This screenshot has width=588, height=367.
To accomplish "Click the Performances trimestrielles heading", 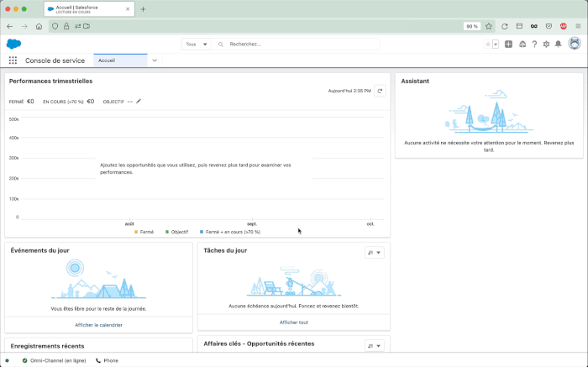I will [x=50, y=81].
